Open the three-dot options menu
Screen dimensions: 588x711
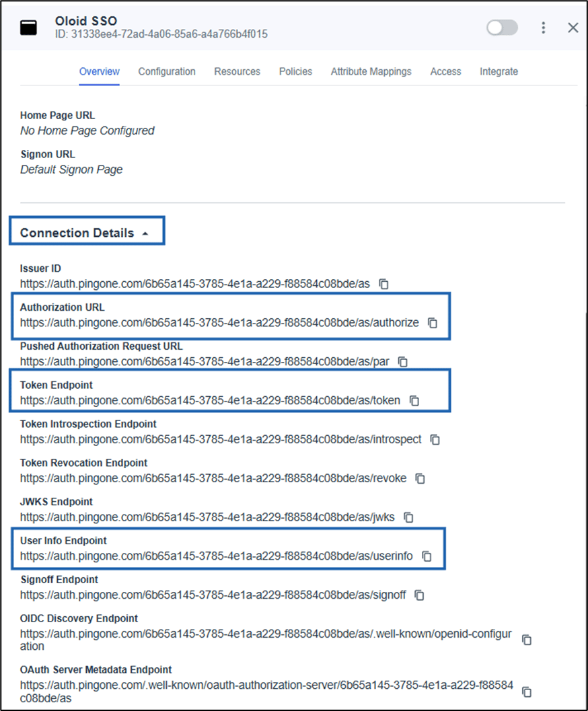pos(543,28)
